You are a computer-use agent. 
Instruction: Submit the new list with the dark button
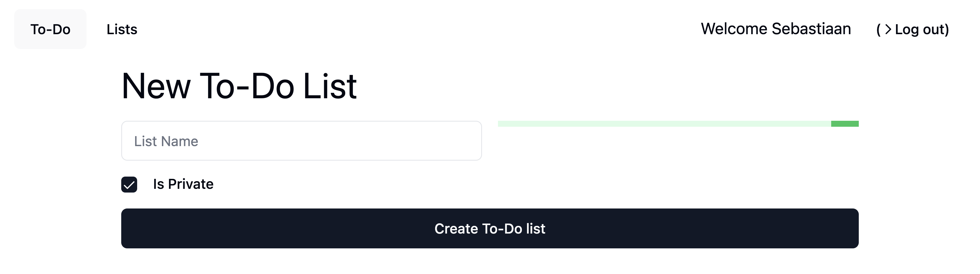[x=490, y=228]
